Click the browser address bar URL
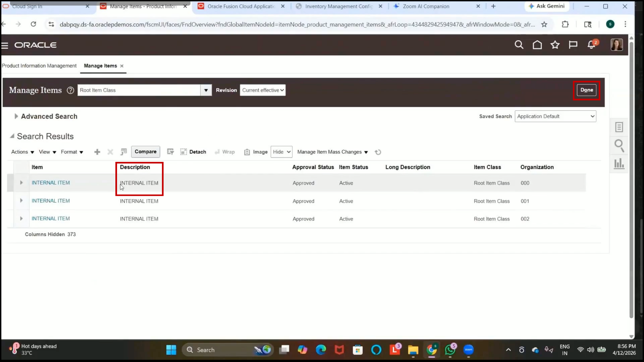Screen dimensions: 644x362 click(x=297, y=24)
